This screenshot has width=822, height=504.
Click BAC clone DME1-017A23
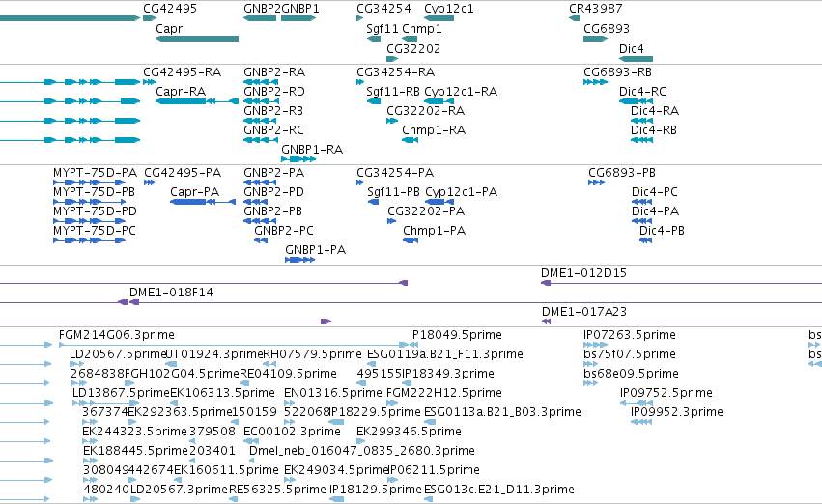[x=584, y=312]
